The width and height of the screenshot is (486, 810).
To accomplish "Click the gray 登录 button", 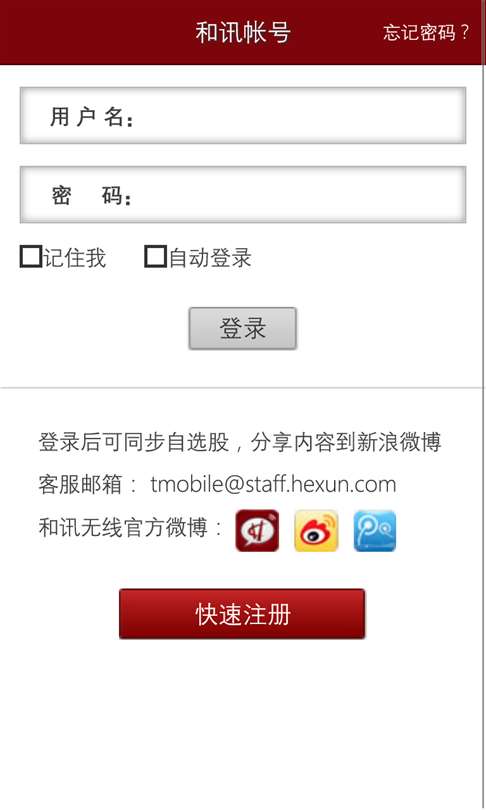I will point(243,329).
